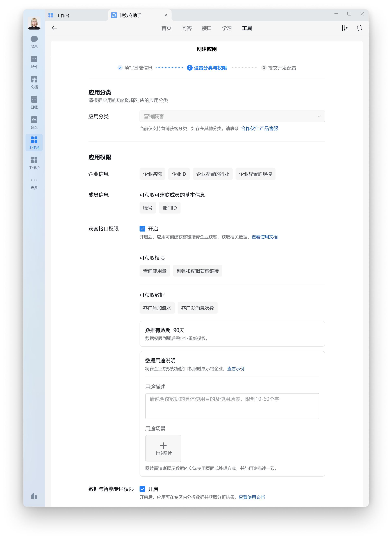Close the 服务商助手 tab
Image resolution: width=392 pixels, height=539 pixels.
click(x=166, y=15)
